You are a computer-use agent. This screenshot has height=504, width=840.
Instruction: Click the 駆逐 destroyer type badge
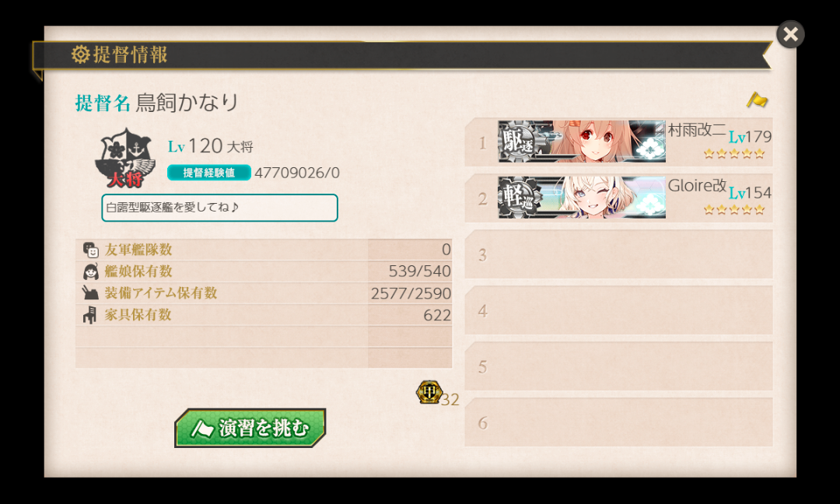tap(519, 142)
